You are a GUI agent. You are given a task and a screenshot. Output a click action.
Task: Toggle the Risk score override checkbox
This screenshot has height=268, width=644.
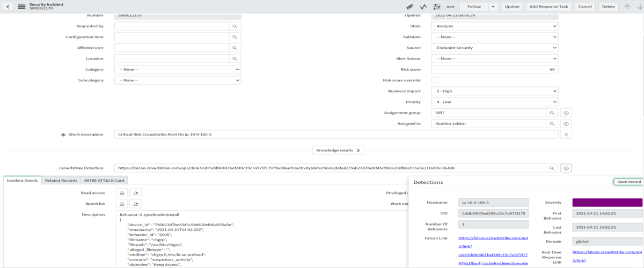435,80
